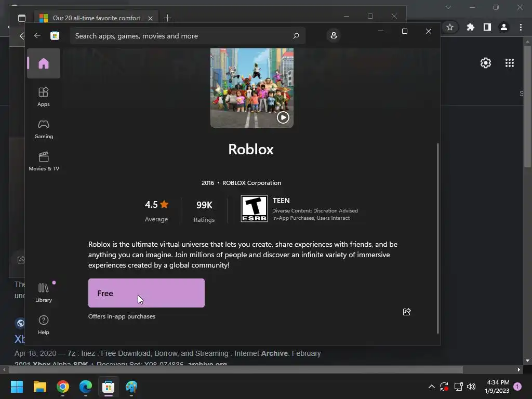Open Chrome extensions puzzle icon
Image resolution: width=532 pixels, height=399 pixels.
pos(470,27)
